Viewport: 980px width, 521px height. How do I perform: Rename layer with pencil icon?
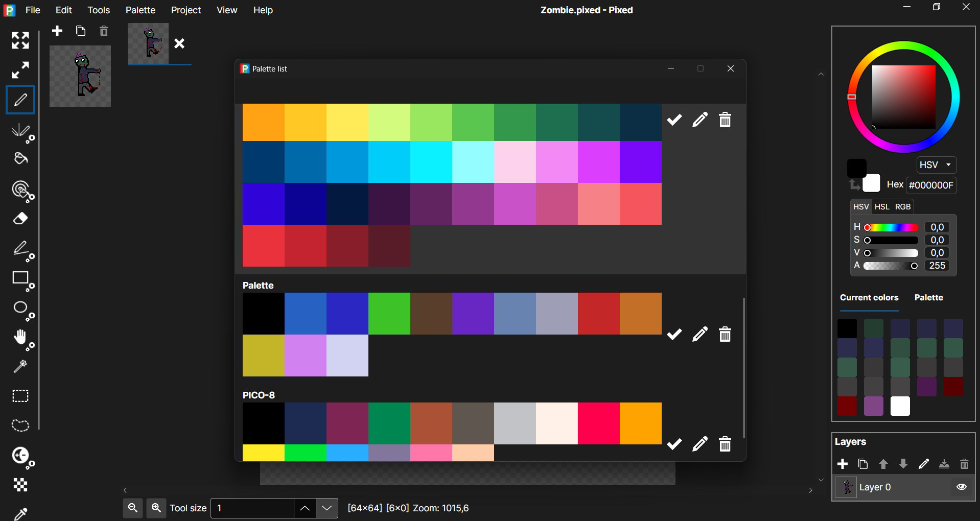click(x=924, y=464)
